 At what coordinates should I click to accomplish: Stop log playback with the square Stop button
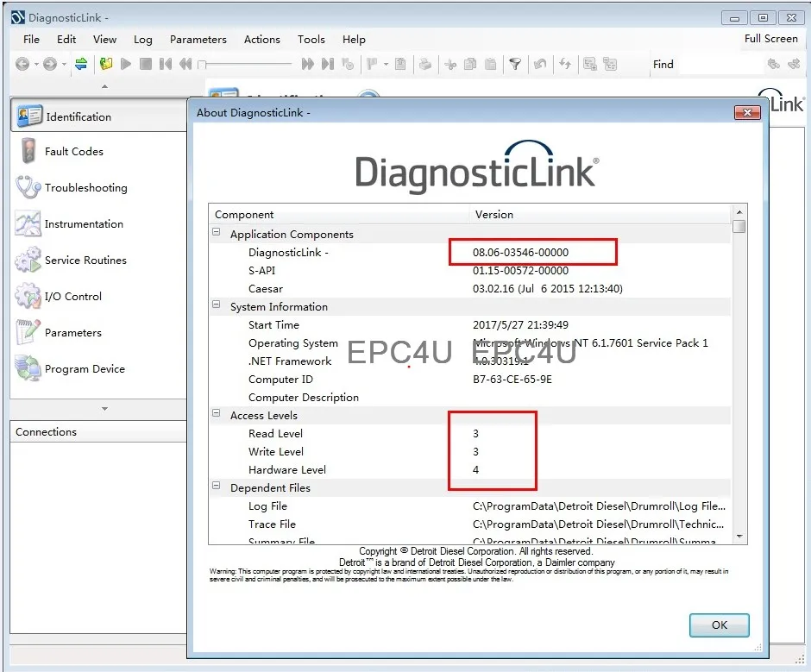(x=146, y=64)
